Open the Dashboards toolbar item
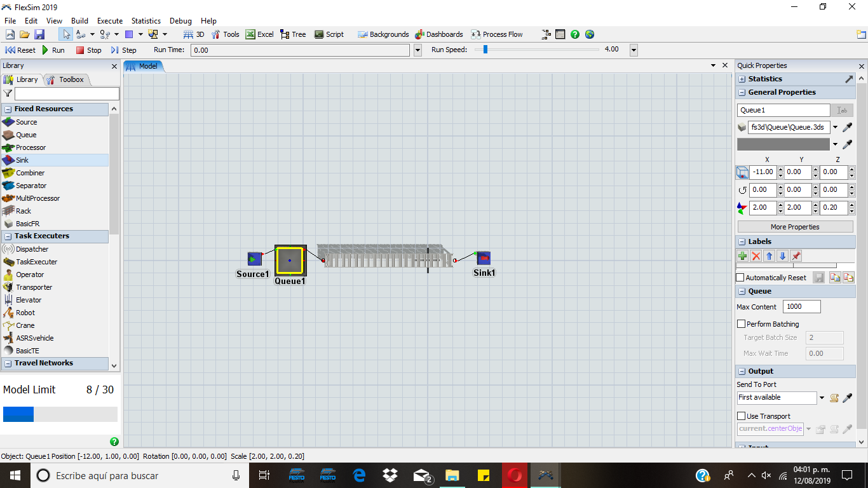868x488 pixels. click(439, 34)
